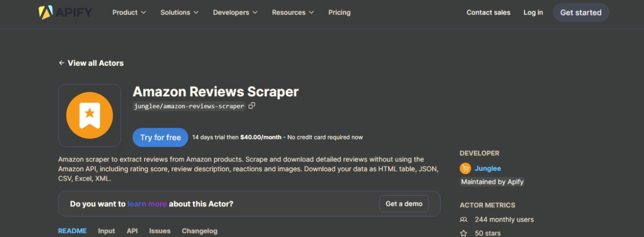
Task: Click the Junglee developer avatar icon
Action: tap(465, 168)
